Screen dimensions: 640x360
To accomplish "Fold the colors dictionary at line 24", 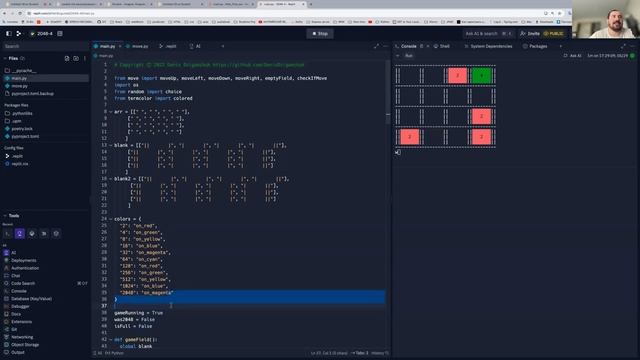I will tap(111, 219).
